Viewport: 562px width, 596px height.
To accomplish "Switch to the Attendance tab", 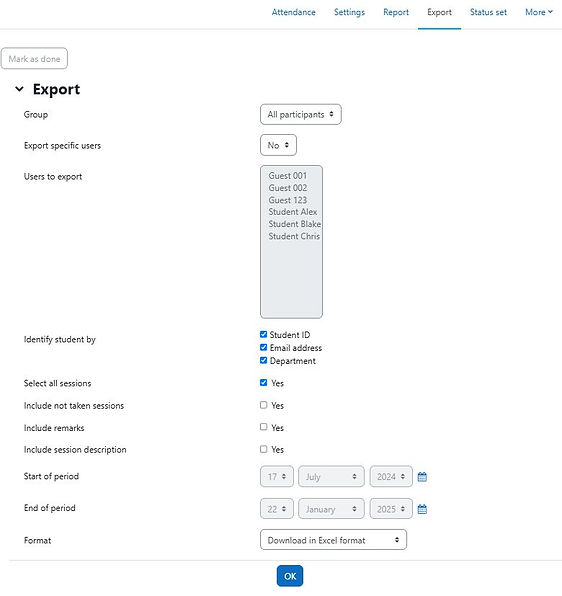I will click(293, 12).
